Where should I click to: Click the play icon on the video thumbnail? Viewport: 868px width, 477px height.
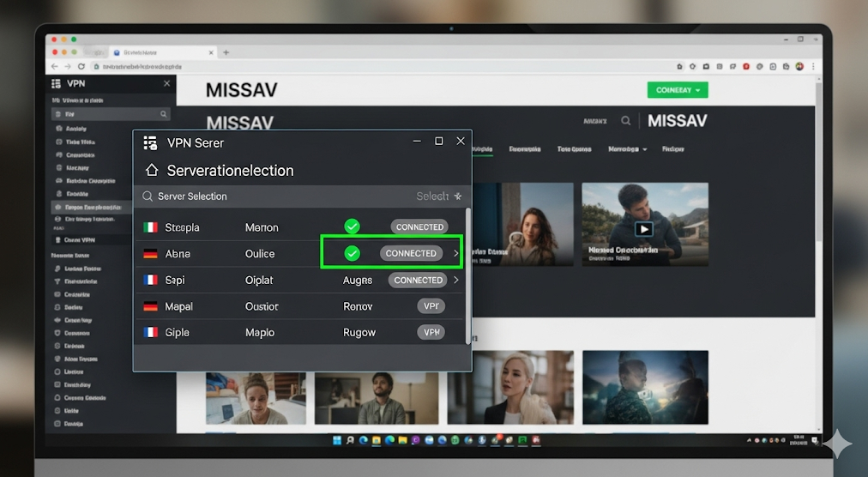[x=643, y=229]
